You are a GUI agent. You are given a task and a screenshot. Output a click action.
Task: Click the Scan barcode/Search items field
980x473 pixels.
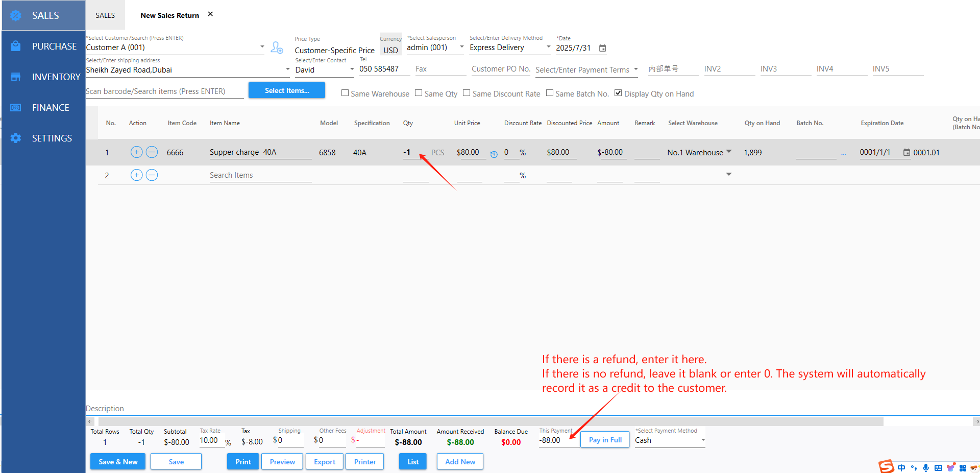pos(164,91)
